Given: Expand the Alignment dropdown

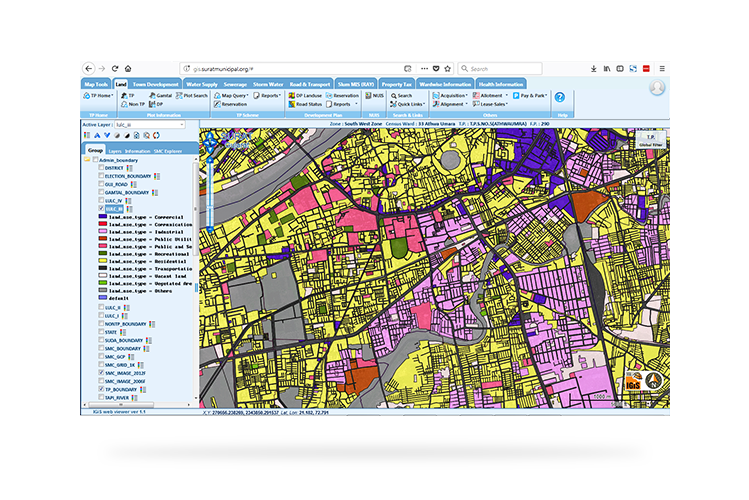Looking at the screenshot, I should pyautogui.click(x=450, y=104).
